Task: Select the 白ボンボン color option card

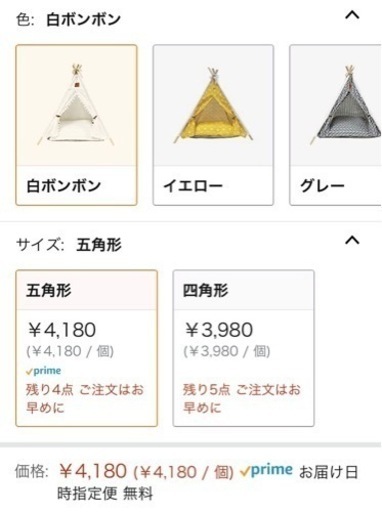Action: (76, 125)
